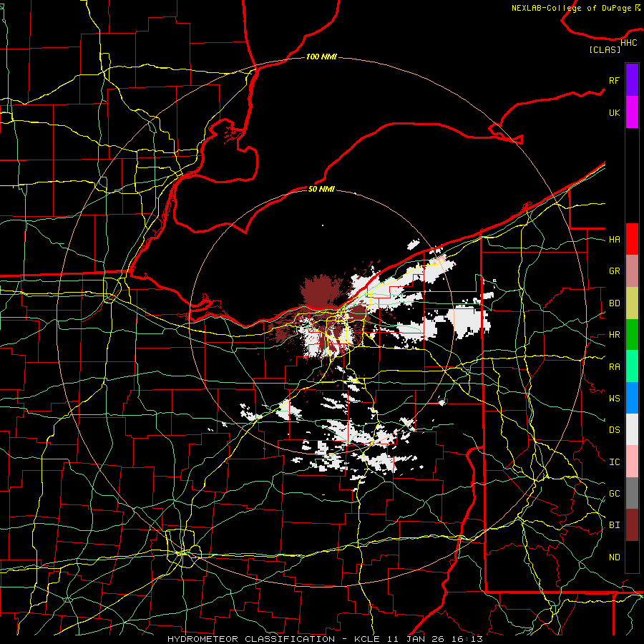Click the BD legend label
Viewport: 644px width, 644px height.
(x=614, y=303)
